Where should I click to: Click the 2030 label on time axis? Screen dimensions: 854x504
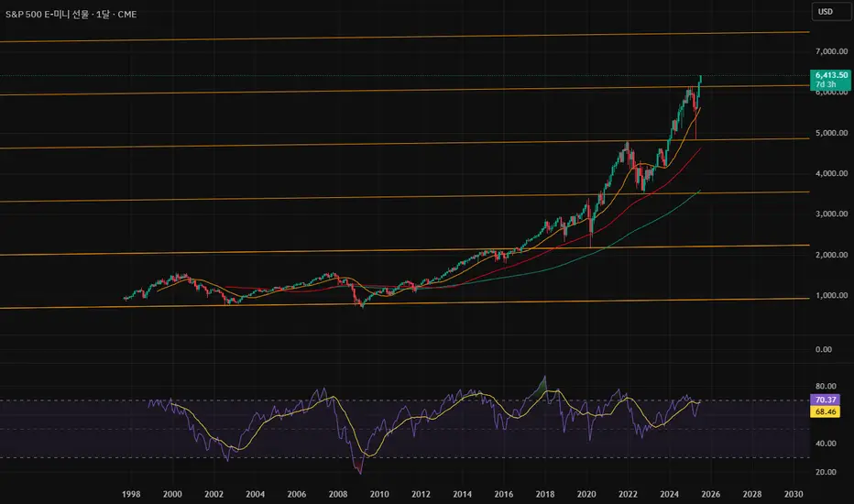[x=794, y=494]
